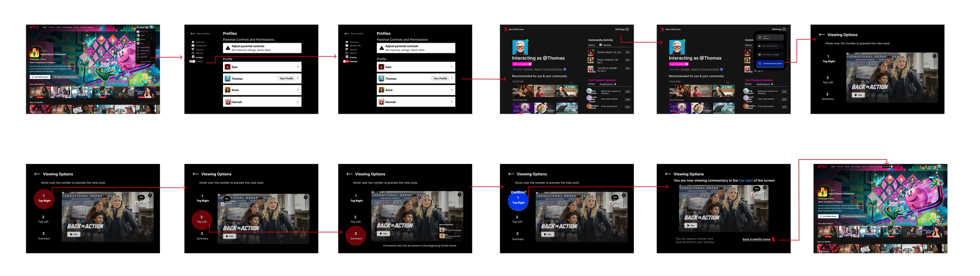Select Comment Viewing Options in settings dropdown
Image resolution: width=980 pixels, height=276 pixels.
[770, 64]
